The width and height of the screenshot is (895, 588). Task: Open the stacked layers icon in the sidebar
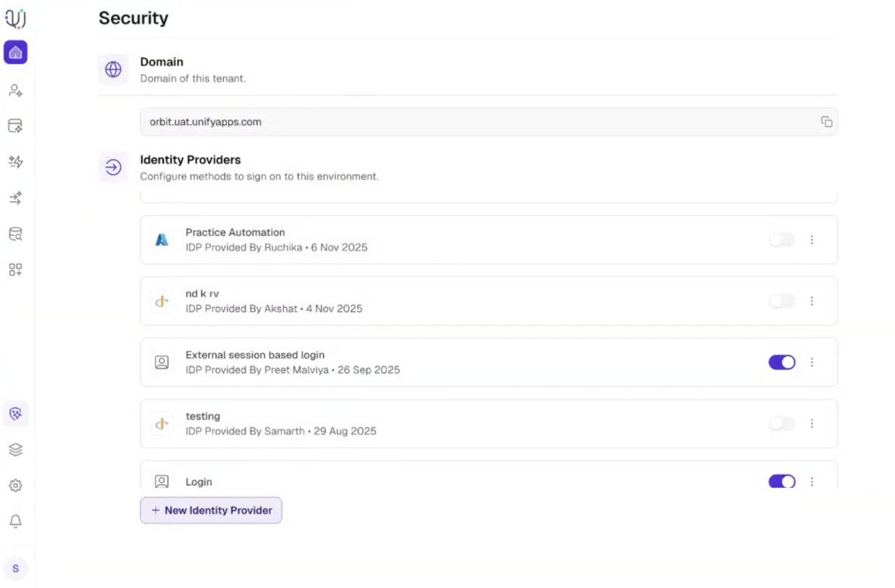pyautogui.click(x=15, y=450)
